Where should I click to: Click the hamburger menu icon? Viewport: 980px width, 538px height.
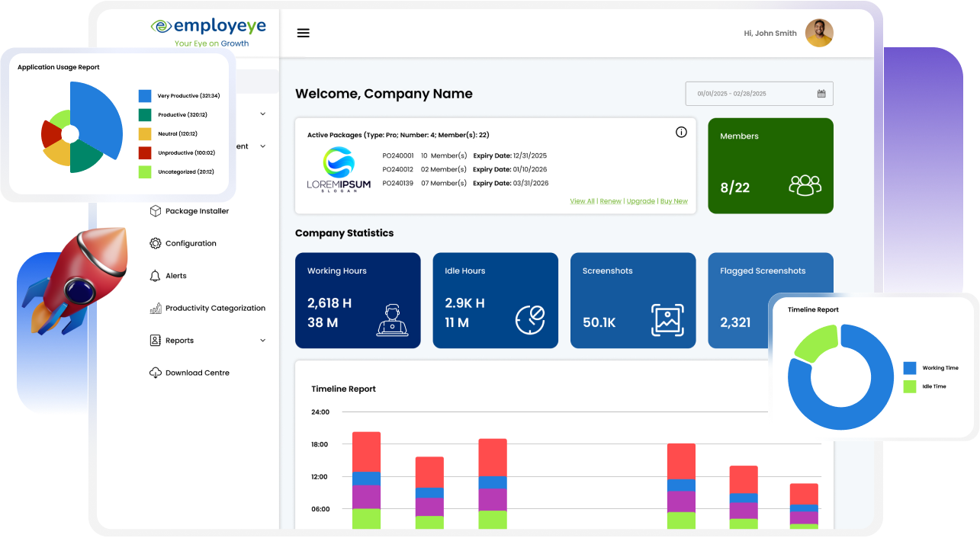click(304, 34)
